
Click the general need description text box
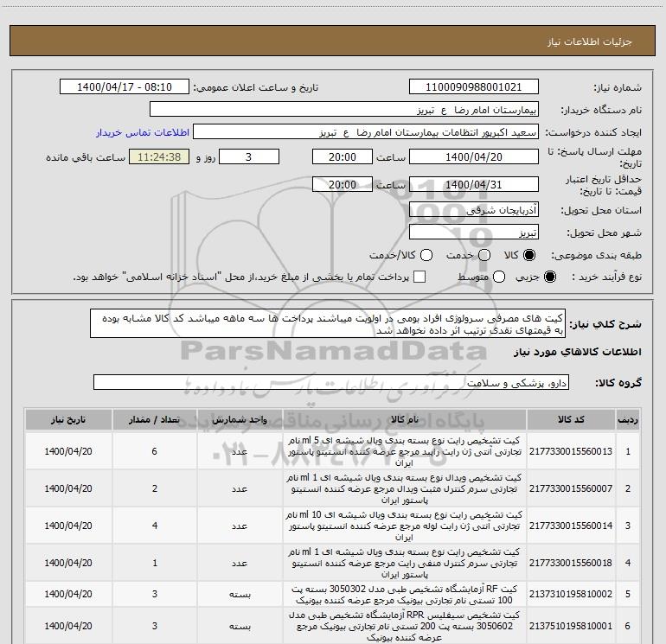(x=328, y=324)
